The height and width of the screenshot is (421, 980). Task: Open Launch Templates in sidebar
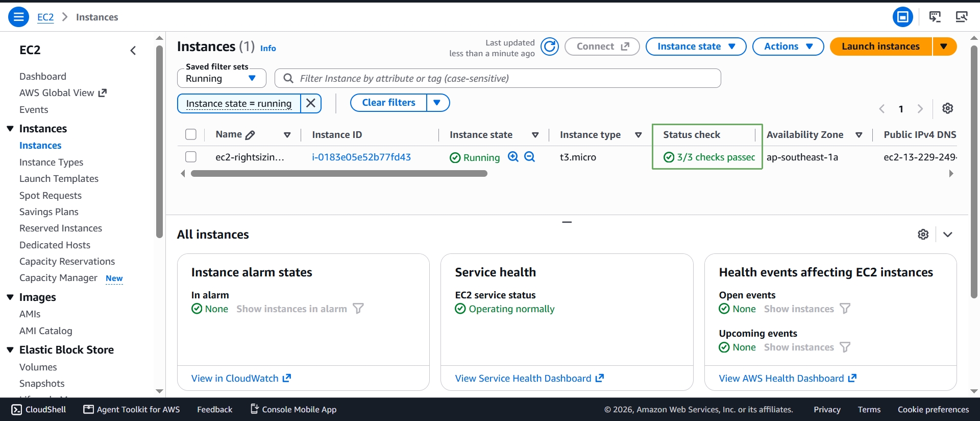(59, 178)
